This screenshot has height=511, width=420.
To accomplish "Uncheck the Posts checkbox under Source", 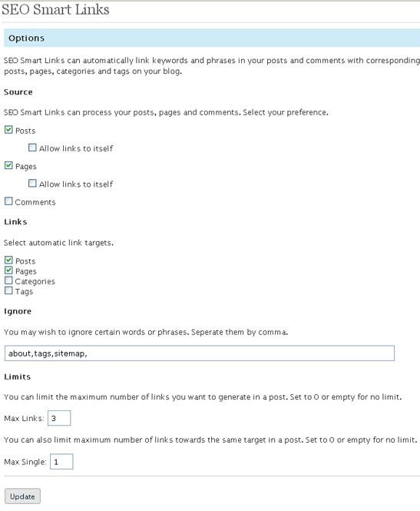I will 8,130.
